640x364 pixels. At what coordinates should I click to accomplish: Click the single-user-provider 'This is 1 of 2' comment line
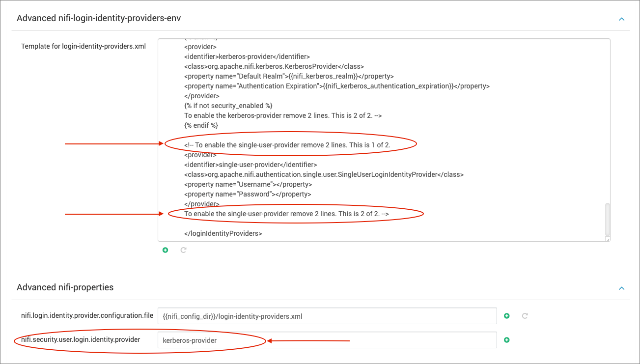coord(287,145)
